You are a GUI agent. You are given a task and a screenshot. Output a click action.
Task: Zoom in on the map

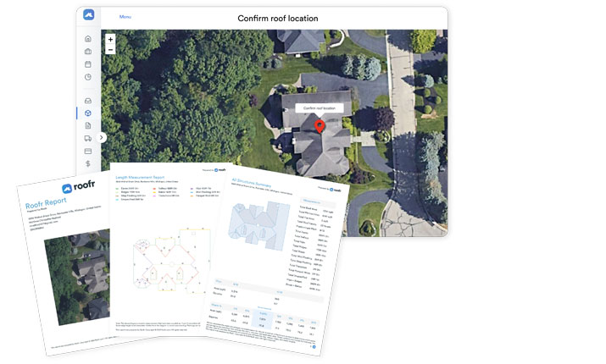pos(110,39)
